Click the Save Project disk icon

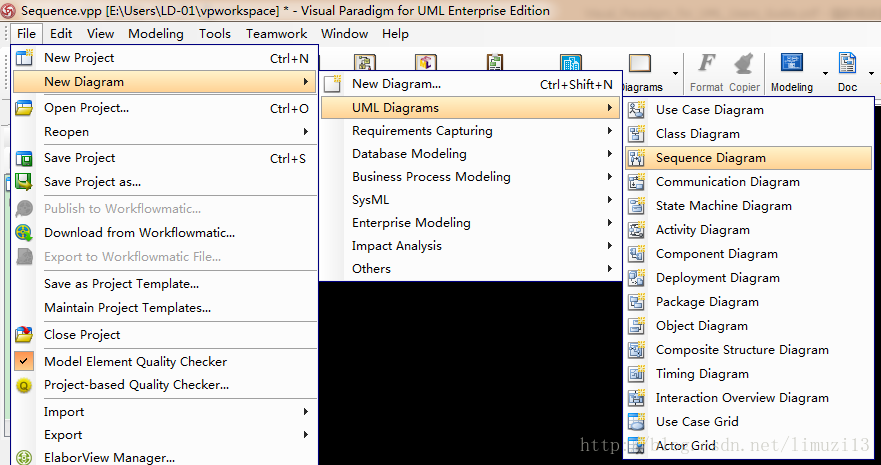[x=24, y=158]
